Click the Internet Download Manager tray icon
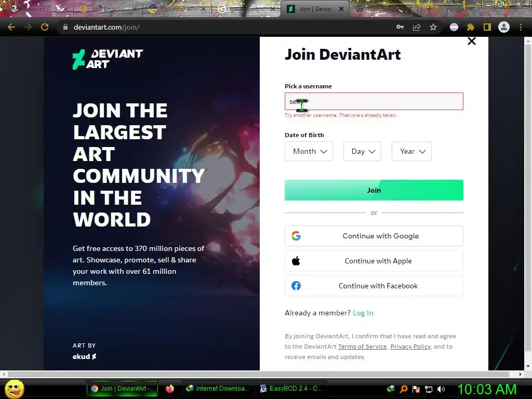The image size is (532, 399). tap(391, 389)
